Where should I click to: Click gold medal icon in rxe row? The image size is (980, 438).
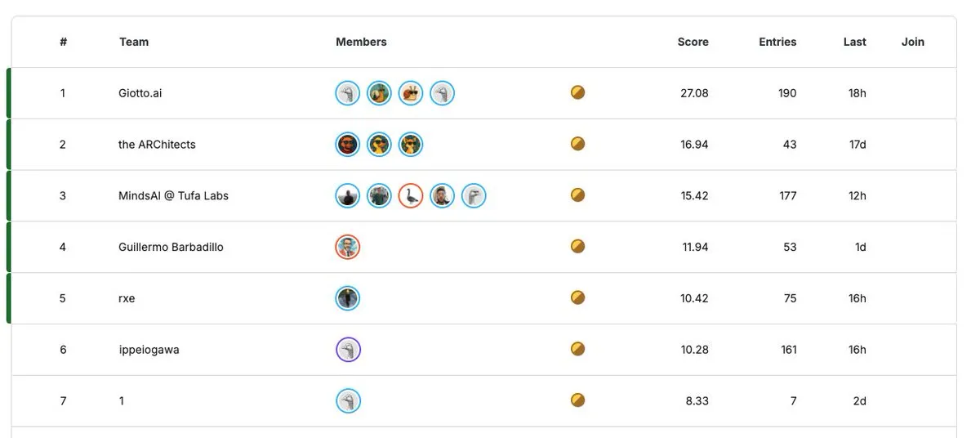pyautogui.click(x=577, y=297)
